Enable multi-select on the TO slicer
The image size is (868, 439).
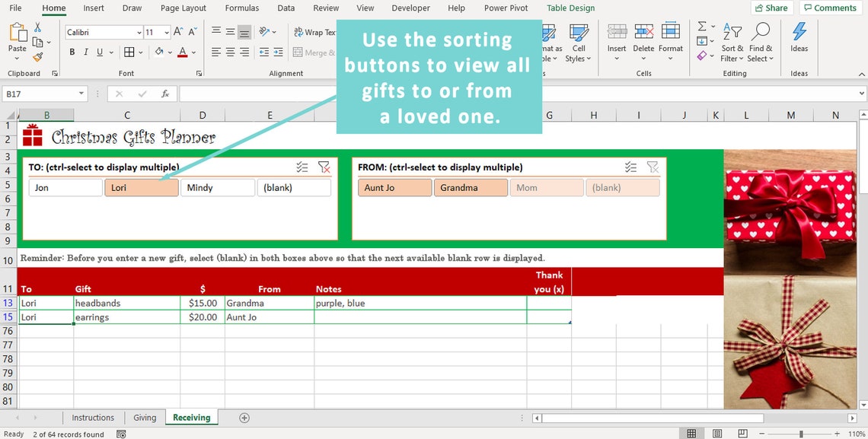[302, 167]
